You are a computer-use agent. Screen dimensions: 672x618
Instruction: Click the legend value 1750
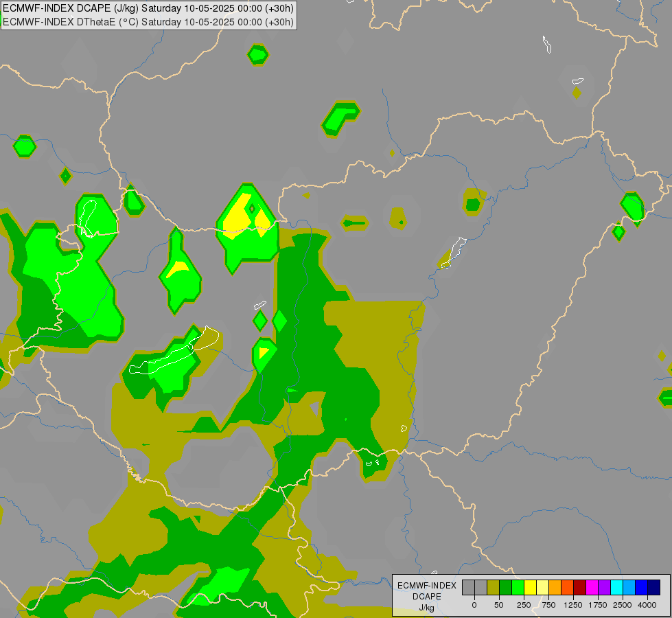(598, 605)
